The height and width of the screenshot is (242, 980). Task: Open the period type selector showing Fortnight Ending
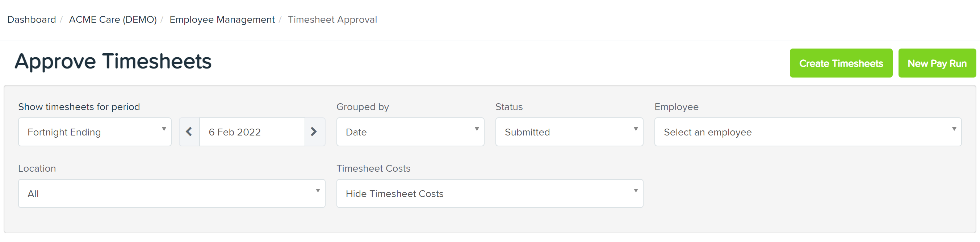click(95, 132)
